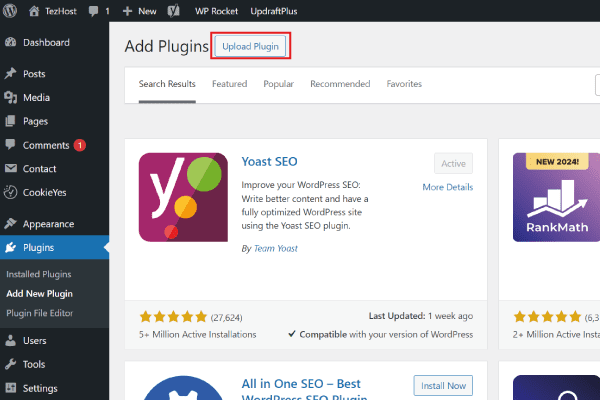Open Installed Plugins submenu

click(x=39, y=274)
